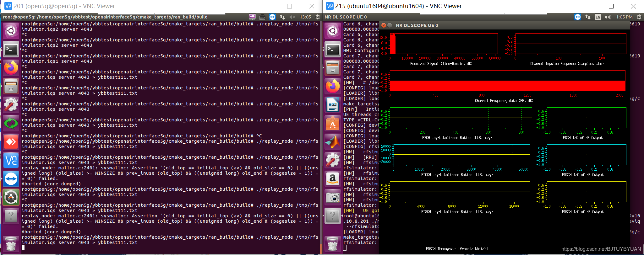Image resolution: width=644 pixels, height=255 pixels.
Task: Click 1:05 PM clock in right panel
Action: tap(624, 17)
